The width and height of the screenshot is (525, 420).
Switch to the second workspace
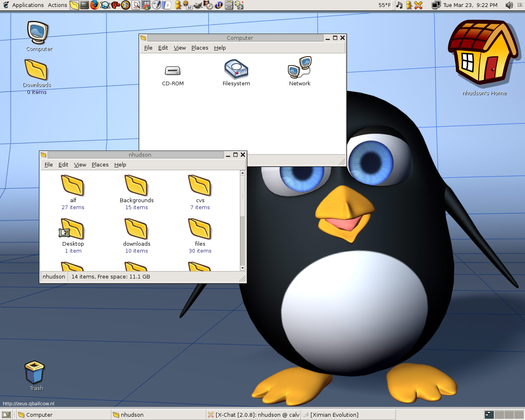pos(499,415)
